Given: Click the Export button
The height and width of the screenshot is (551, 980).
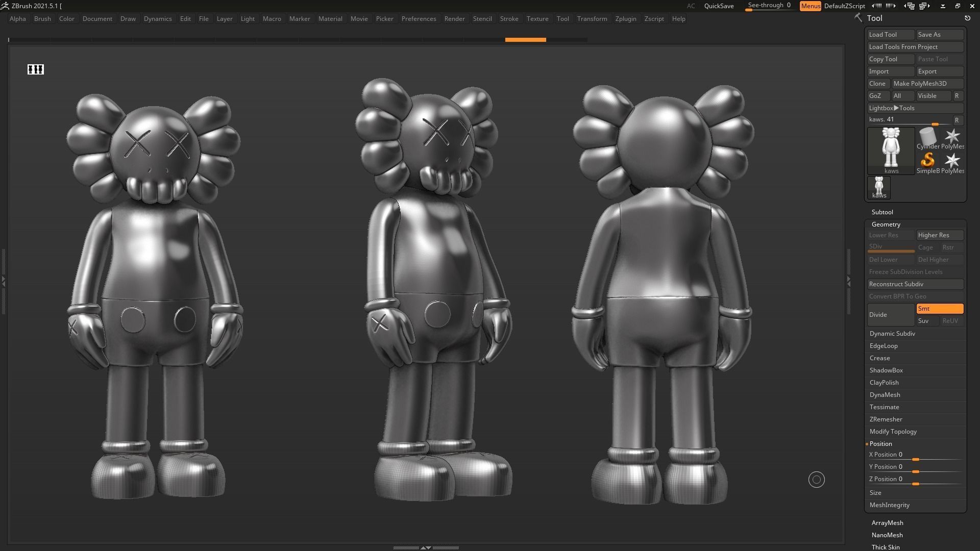Looking at the screenshot, I should tap(940, 71).
